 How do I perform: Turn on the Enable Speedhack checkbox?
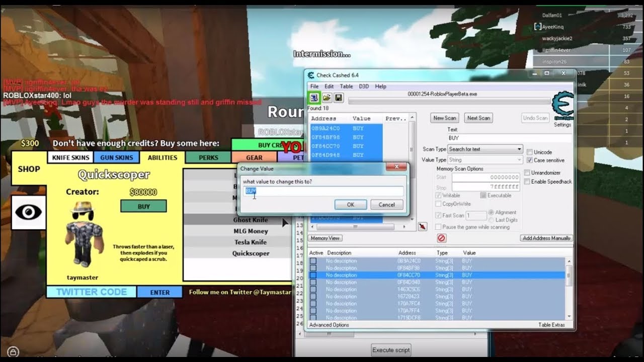point(527,182)
